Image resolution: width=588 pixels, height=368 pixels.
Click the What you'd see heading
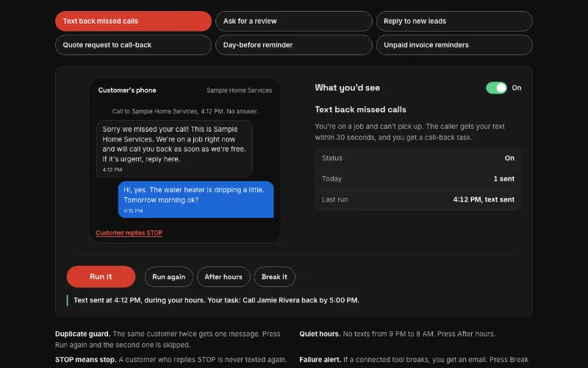tap(347, 88)
